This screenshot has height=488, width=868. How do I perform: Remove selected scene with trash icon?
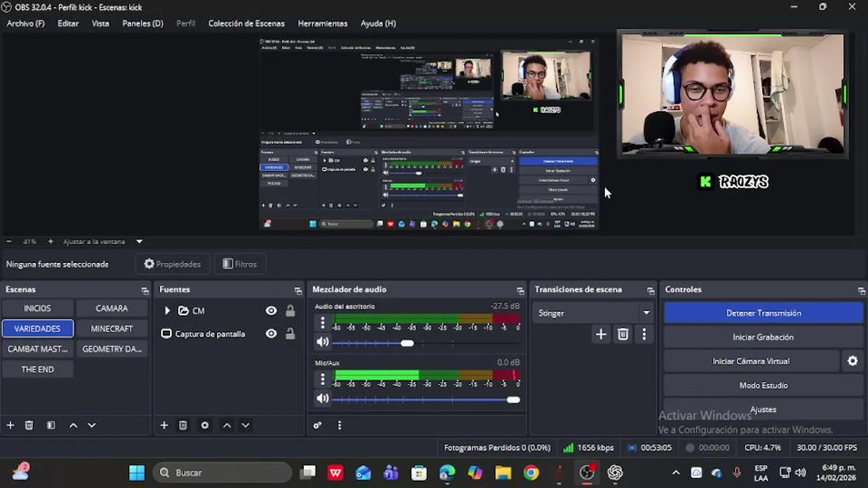click(29, 425)
